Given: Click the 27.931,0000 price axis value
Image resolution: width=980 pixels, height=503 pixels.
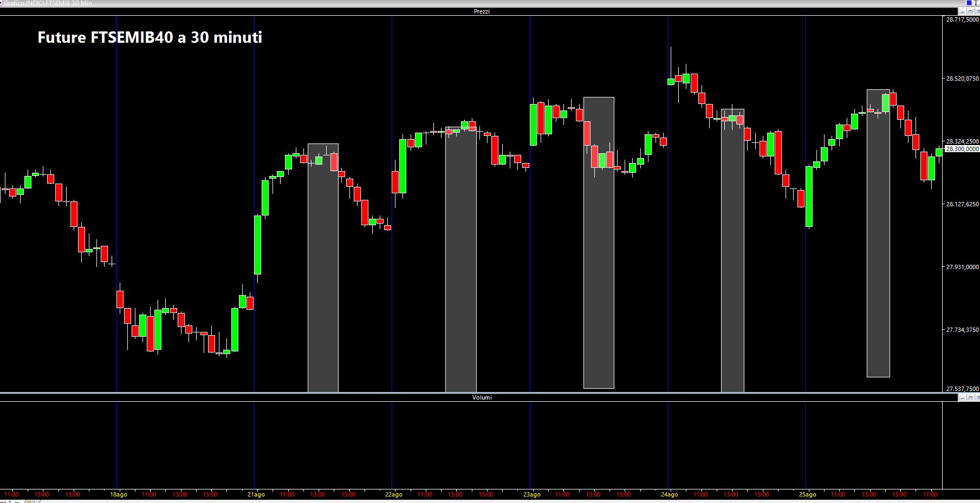Looking at the screenshot, I should point(962,267).
